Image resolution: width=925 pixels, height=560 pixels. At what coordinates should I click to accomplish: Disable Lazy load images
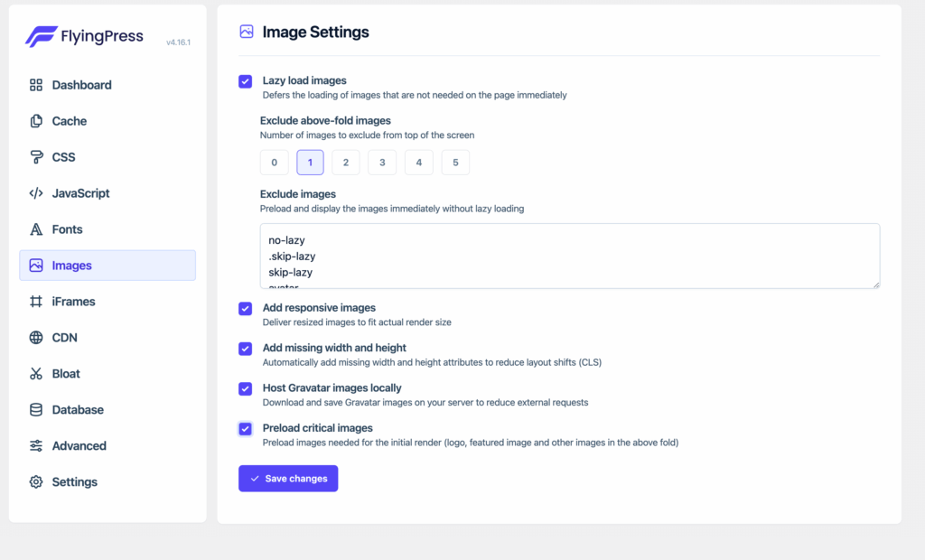pos(245,81)
